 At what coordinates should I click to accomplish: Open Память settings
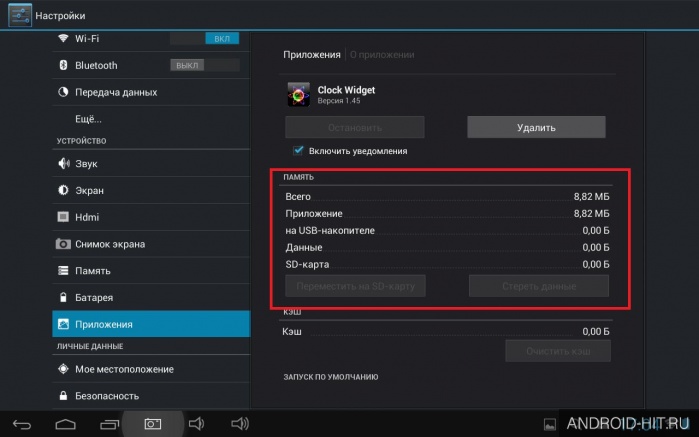pyautogui.click(x=151, y=271)
